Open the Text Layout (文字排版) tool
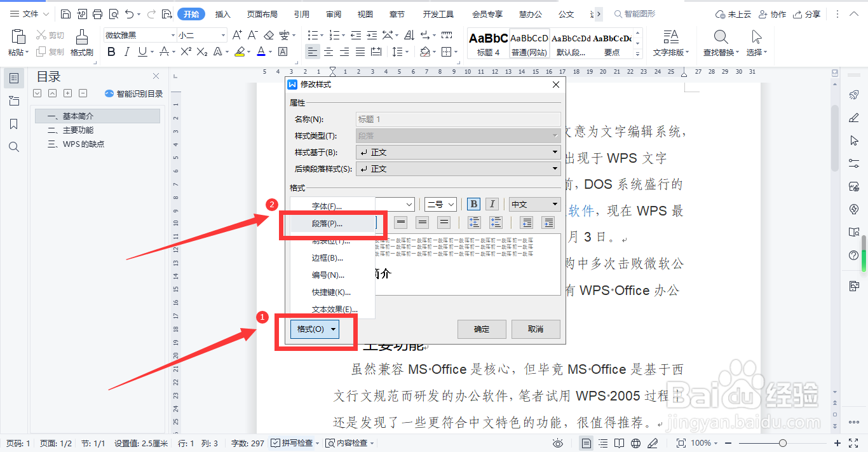 click(671, 43)
